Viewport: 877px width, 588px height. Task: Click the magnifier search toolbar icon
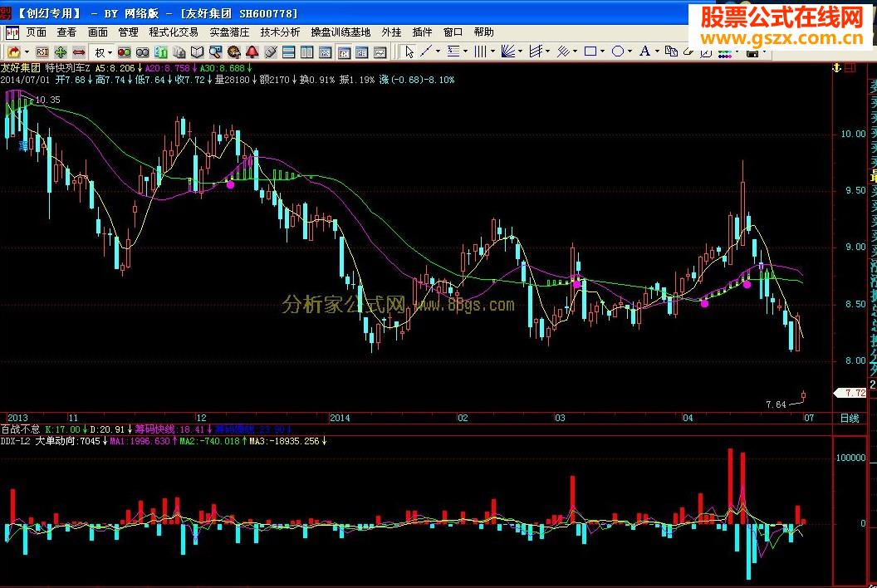pos(215,52)
